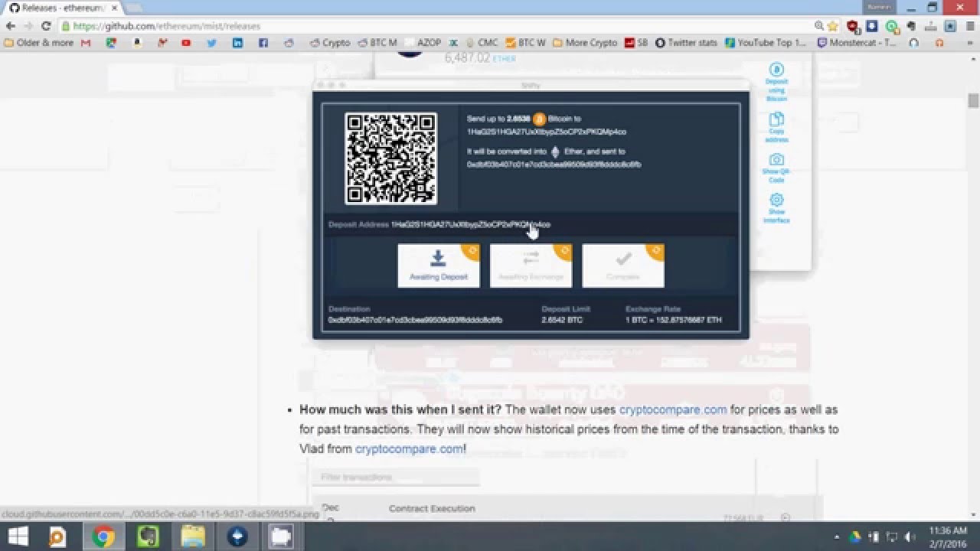The height and width of the screenshot is (551, 980).
Task: Click the Show Interface gear icon
Action: (776, 200)
